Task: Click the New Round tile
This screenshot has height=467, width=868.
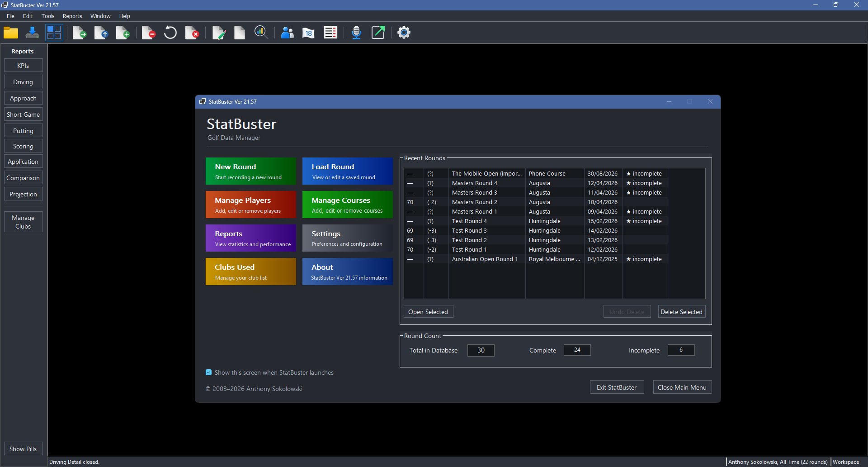Action: coord(251,171)
